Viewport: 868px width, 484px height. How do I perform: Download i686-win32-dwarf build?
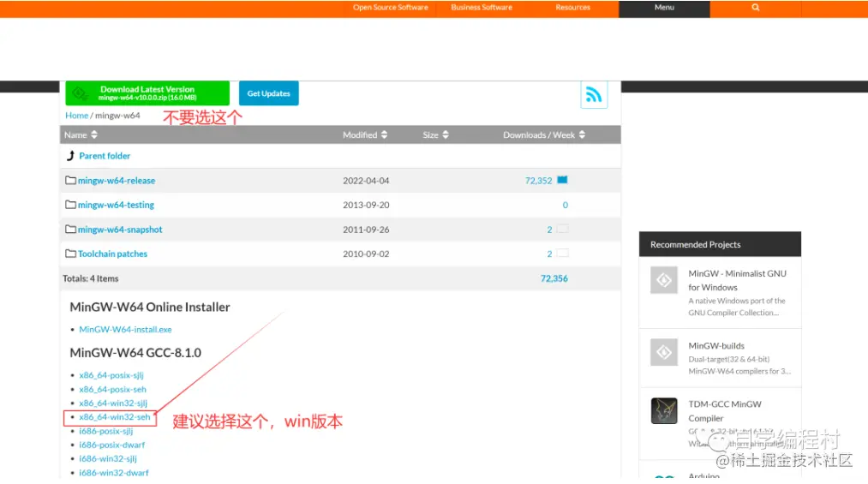[113, 473]
